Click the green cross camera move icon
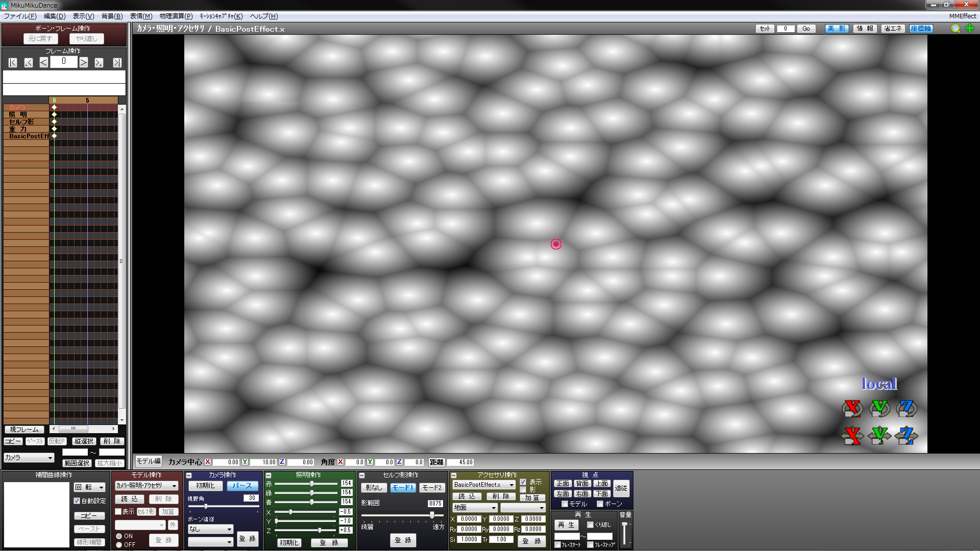This screenshot has height=551, width=980. (970, 29)
